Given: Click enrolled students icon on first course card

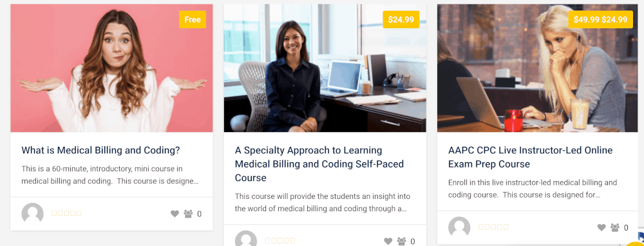Looking at the screenshot, I should click(x=188, y=214).
